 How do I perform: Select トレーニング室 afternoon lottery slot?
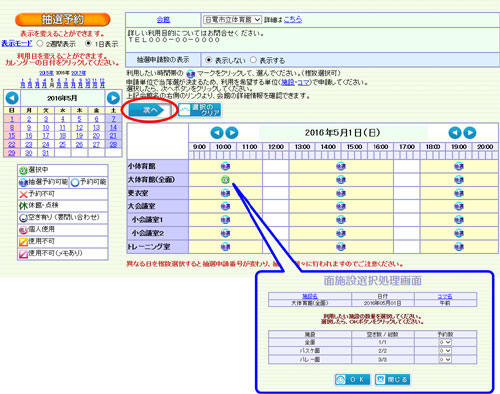(341, 247)
